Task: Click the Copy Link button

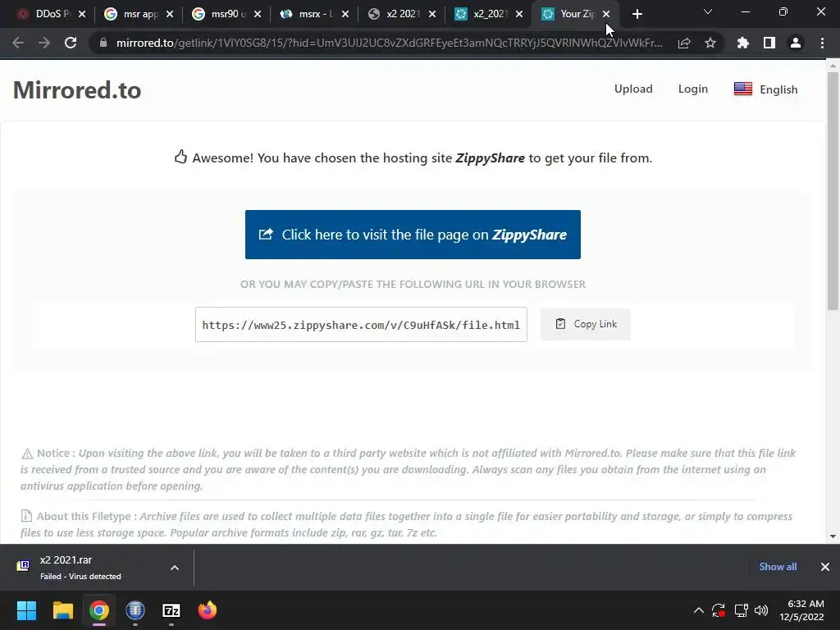Action: pos(586,324)
